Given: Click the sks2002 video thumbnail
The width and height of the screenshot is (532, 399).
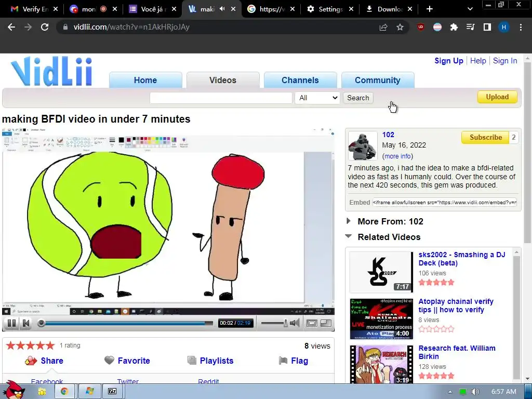Looking at the screenshot, I should coord(381,272).
